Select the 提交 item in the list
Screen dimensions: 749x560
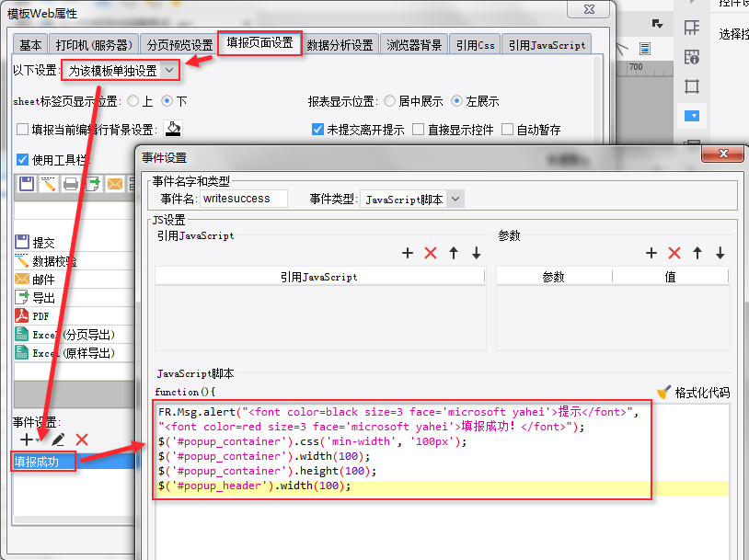click(x=74, y=243)
